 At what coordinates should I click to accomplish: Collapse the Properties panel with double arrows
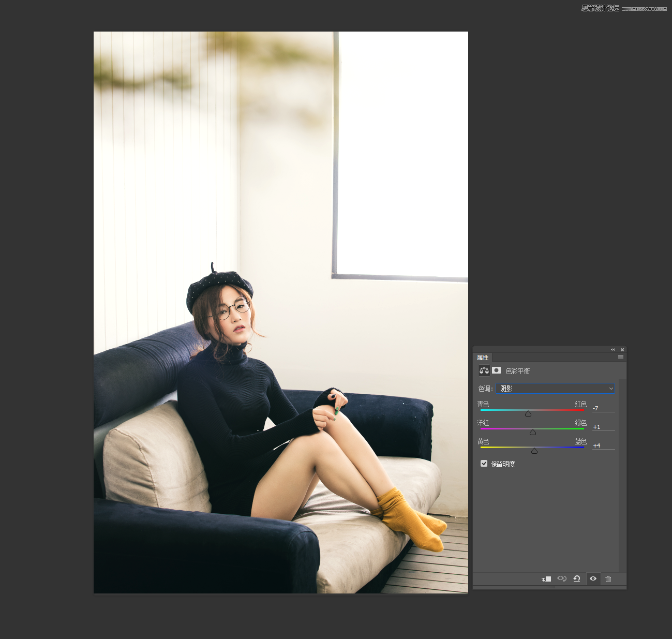(x=613, y=350)
